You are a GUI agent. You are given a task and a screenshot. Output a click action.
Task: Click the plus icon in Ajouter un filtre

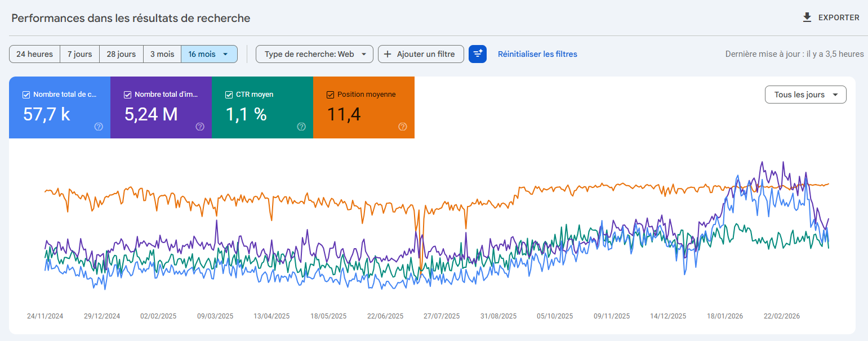coord(387,54)
